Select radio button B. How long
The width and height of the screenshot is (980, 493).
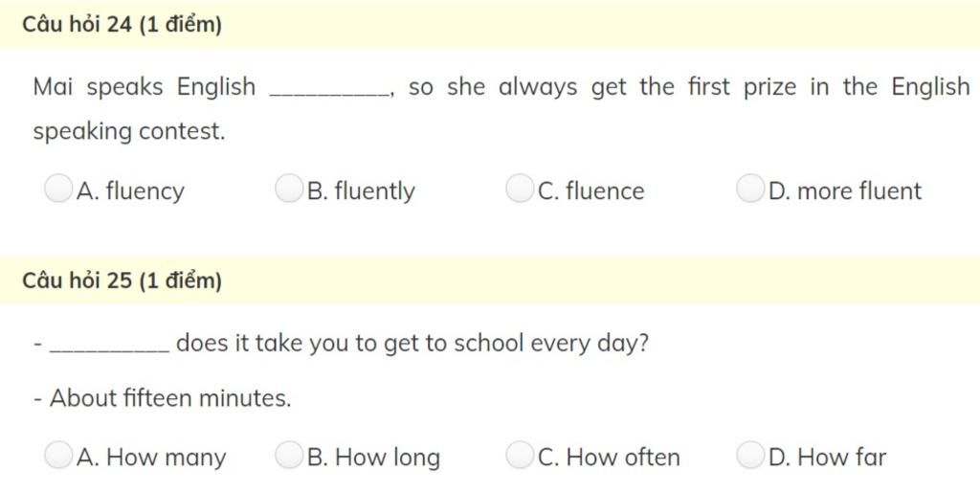tap(288, 456)
